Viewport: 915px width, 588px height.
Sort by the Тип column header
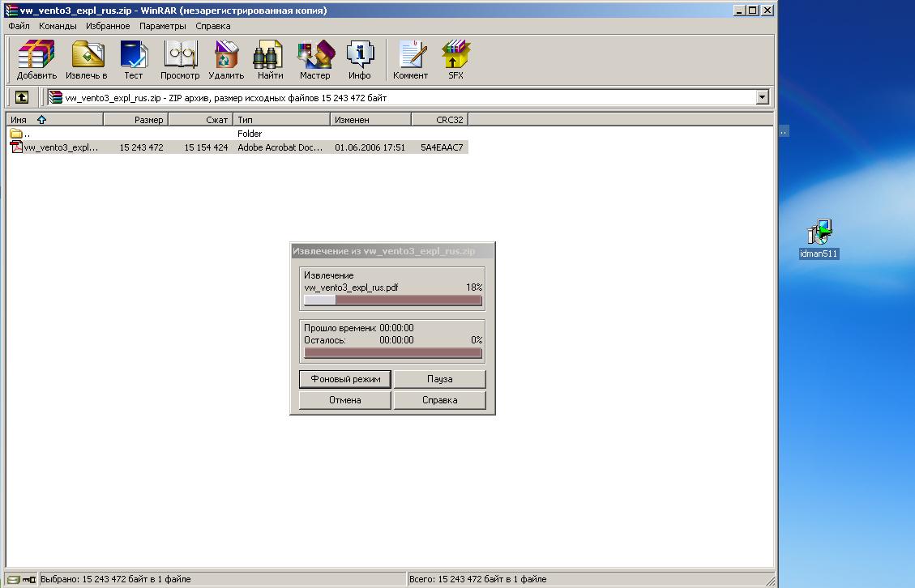(x=282, y=120)
